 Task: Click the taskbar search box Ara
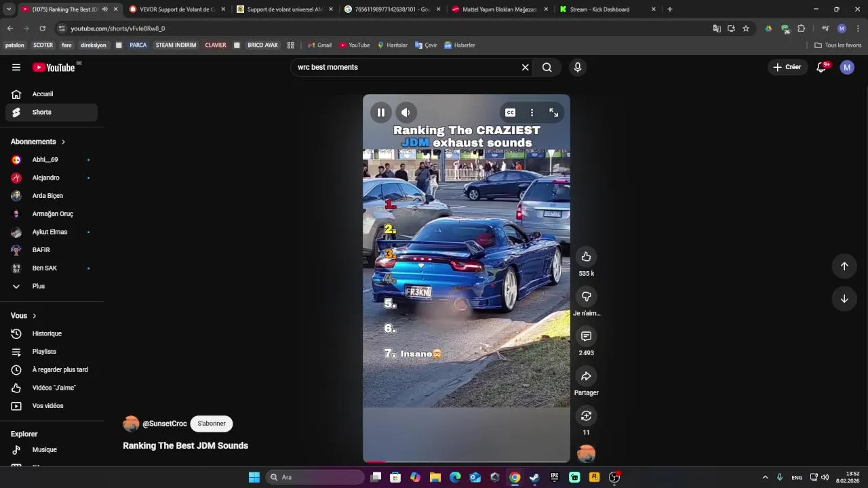pos(315,477)
